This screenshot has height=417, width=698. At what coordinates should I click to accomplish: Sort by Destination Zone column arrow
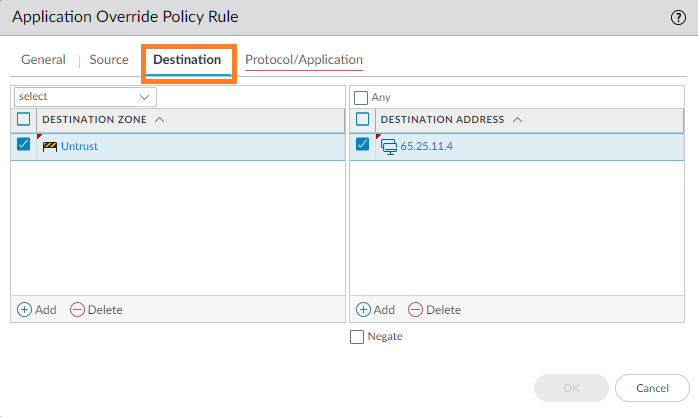161,120
